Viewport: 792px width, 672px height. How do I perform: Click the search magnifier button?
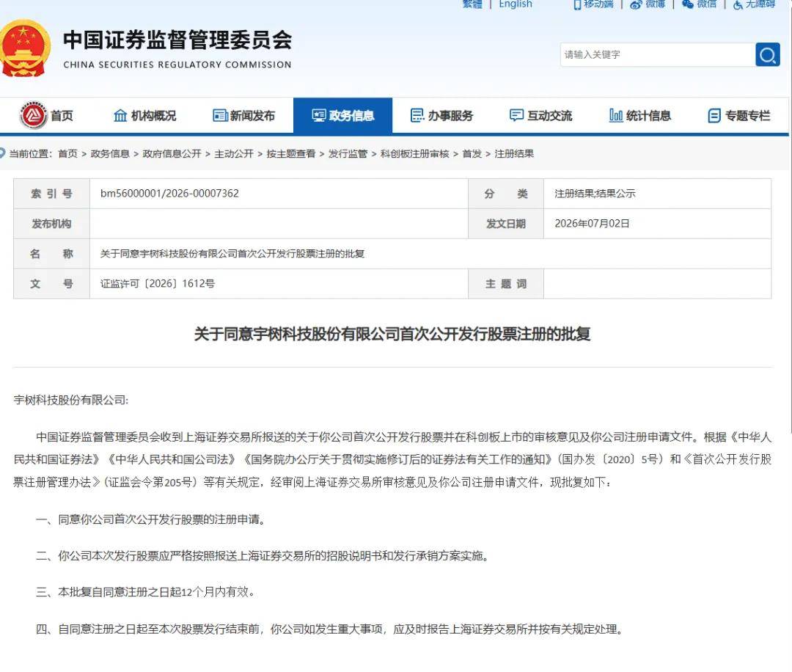point(767,54)
